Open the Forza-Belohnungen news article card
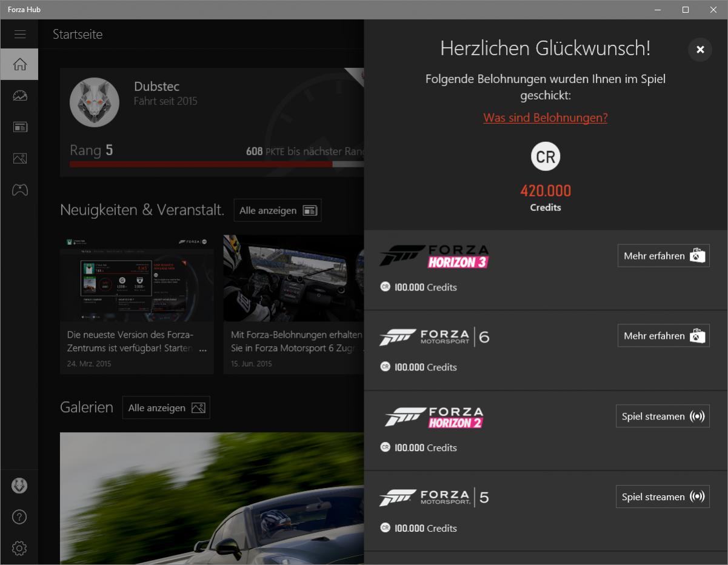This screenshot has width=728, height=565. 294,304
